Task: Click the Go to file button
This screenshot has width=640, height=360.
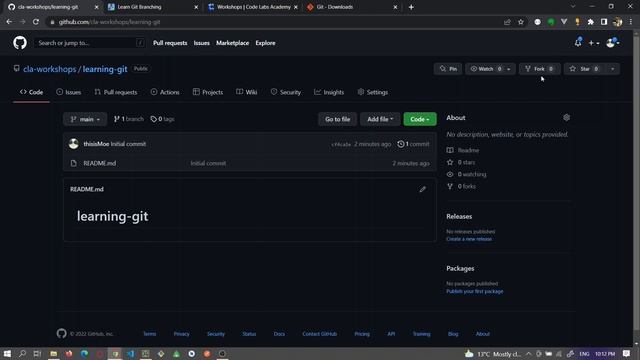Action: (x=338, y=119)
